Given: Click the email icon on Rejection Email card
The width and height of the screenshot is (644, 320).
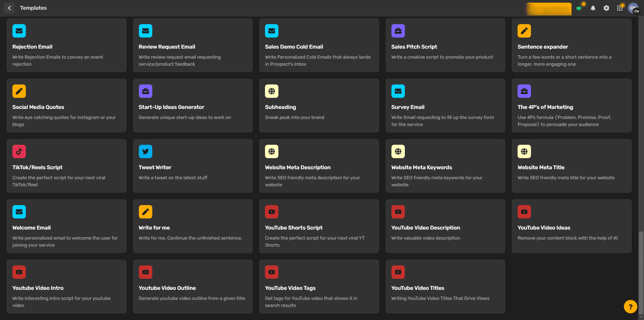Looking at the screenshot, I should (x=19, y=30).
